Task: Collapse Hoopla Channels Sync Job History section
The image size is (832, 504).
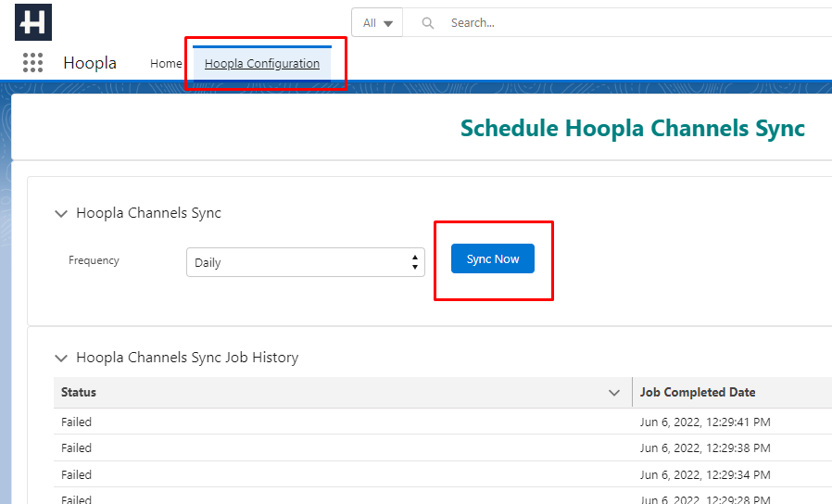Action: click(x=61, y=359)
